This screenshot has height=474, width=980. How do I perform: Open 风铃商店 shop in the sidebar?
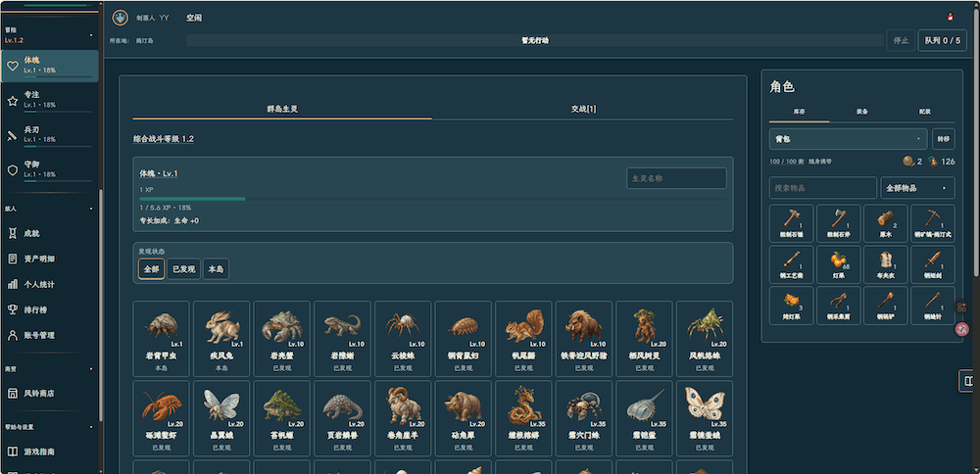tap(49, 394)
